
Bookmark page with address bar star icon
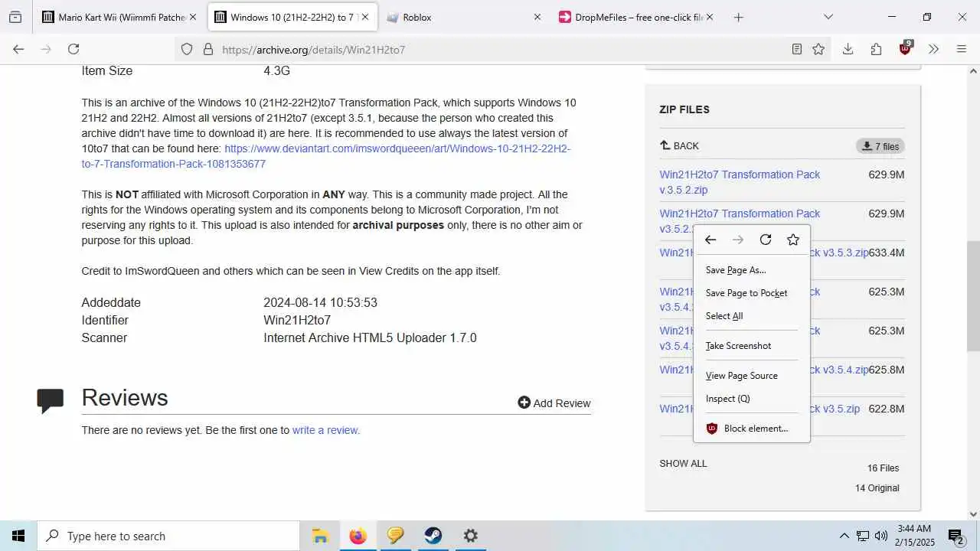click(818, 49)
